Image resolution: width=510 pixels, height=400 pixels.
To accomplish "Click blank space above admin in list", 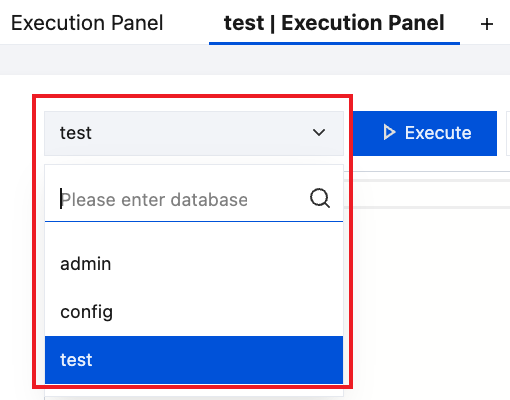I will 194,231.
